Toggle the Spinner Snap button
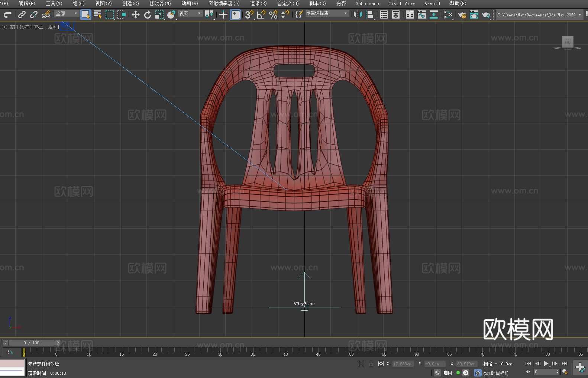The height and width of the screenshot is (378, 588). click(285, 14)
